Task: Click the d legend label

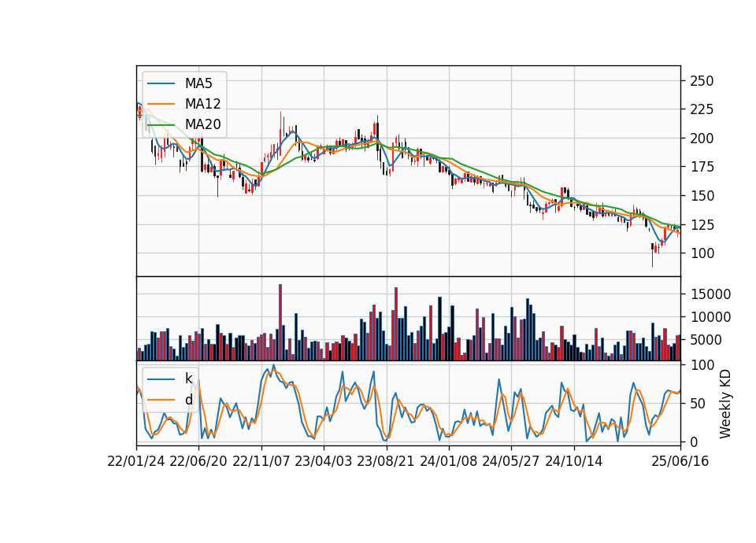Action: coord(189,400)
